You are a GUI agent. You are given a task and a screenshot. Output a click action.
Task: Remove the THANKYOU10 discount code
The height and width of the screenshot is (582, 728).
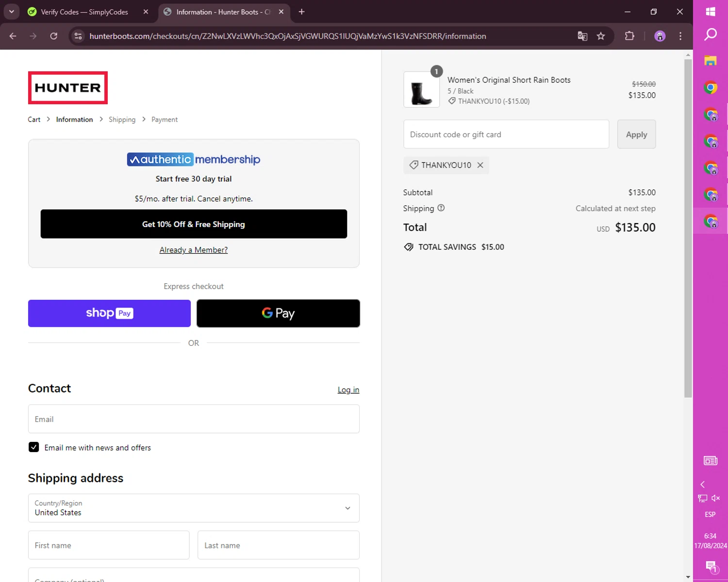[x=480, y=165]
